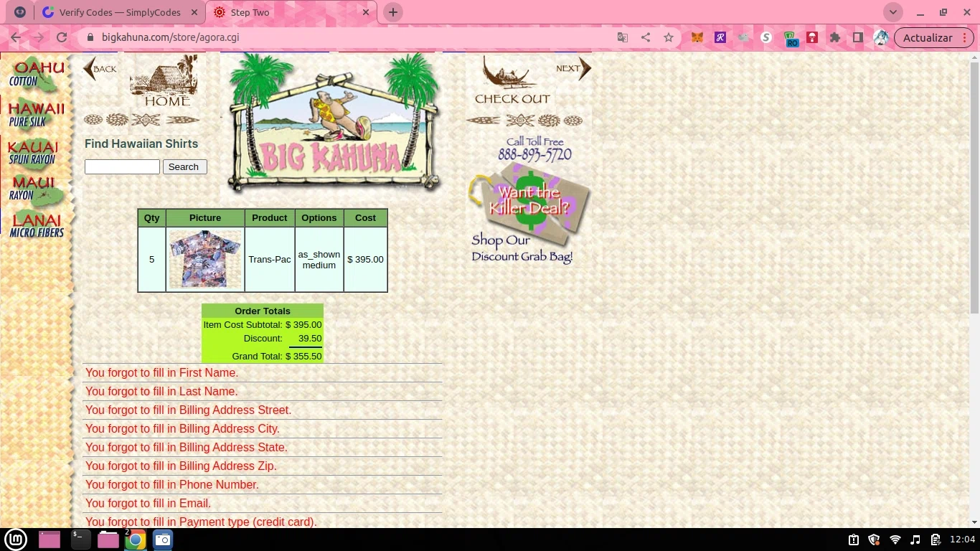Open the red parachute extension
Viewport: 980px width, 551px height.
pos(812,37)
